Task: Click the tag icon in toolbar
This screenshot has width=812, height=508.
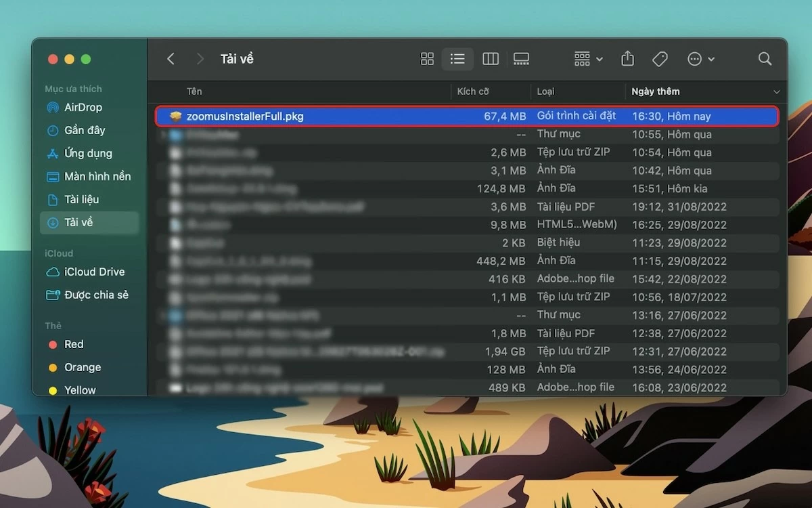Action: point(660,59)
